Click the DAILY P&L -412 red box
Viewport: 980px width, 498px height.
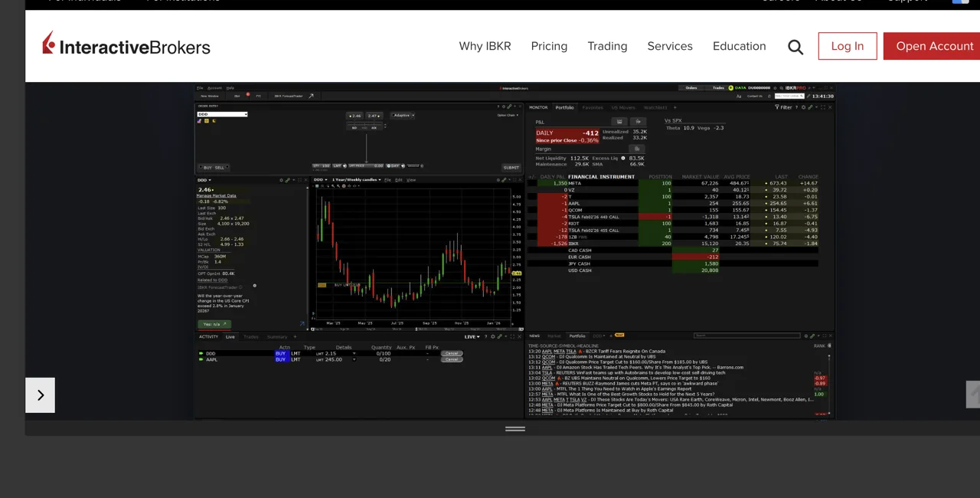pos(567,136)
